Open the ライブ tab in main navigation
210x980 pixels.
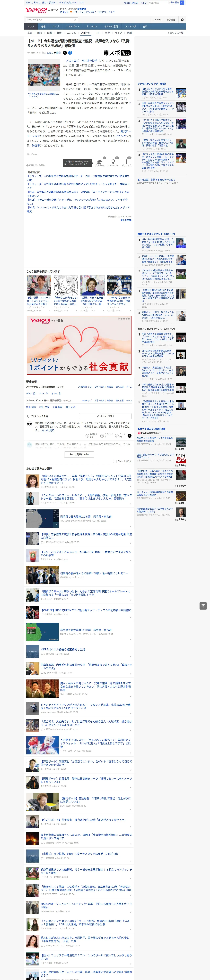point(56,27)
